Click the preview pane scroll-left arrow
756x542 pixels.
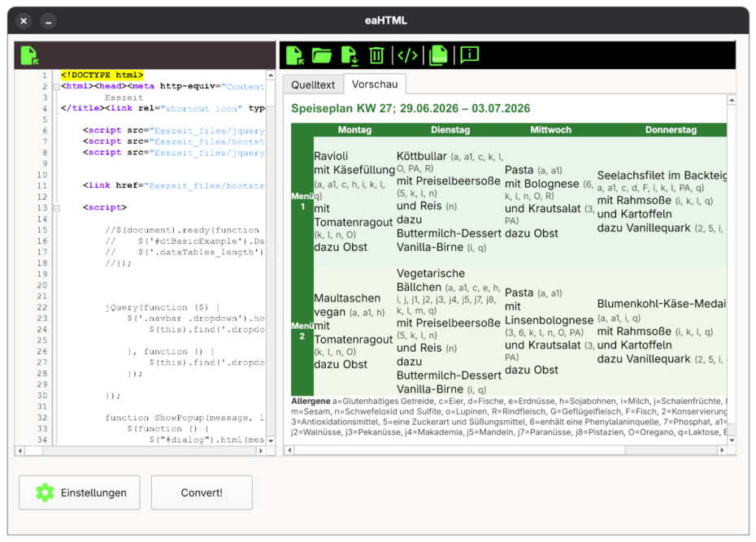click(x=289, y=450)
